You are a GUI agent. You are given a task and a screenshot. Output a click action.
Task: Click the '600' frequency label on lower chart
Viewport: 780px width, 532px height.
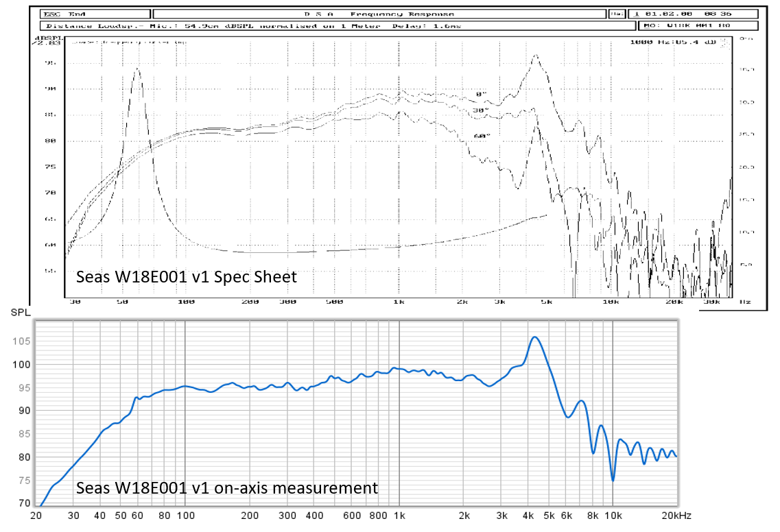352,516
